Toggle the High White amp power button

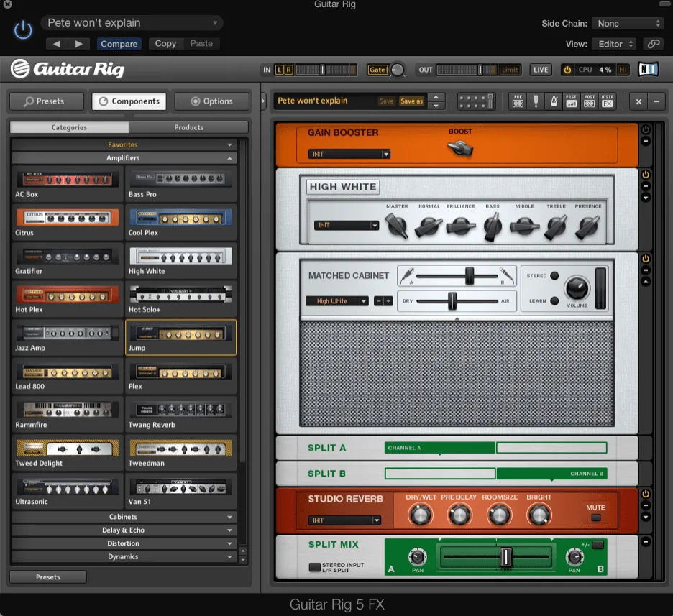pyautogui.click(x=645, y=175)
